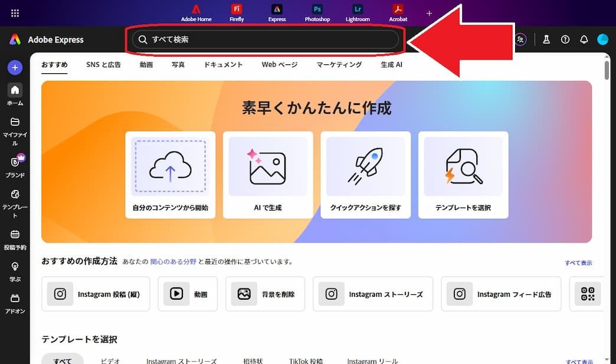Open the help menu with the question mark
Screen dimensions: 616x364
tap(565, 40)
